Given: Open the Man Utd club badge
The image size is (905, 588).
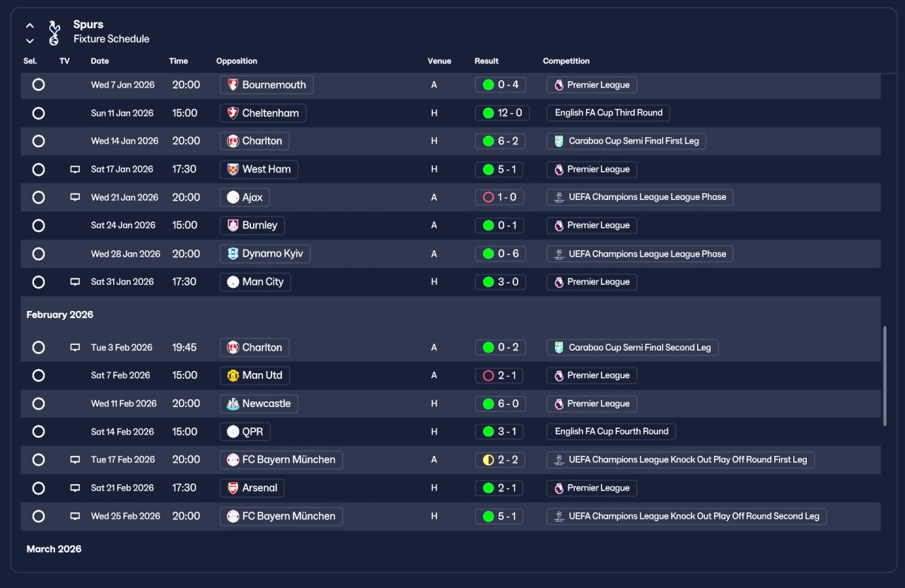Looking at the screenshot, I should [x=233, y=375].
